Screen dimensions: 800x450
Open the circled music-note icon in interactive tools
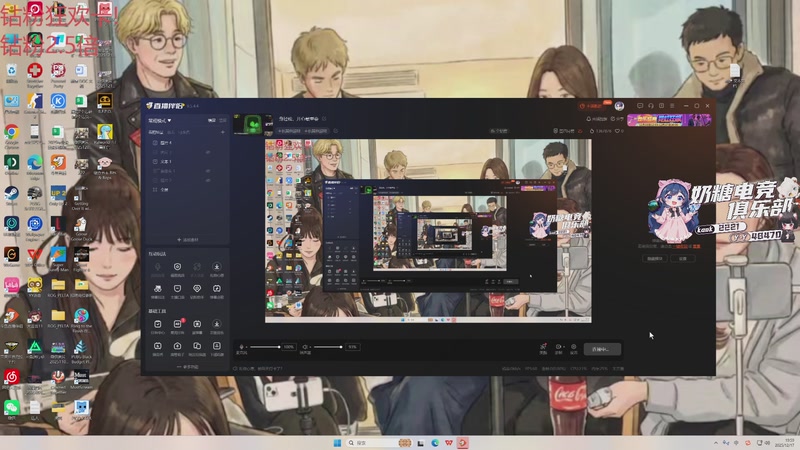click(216, 289)
